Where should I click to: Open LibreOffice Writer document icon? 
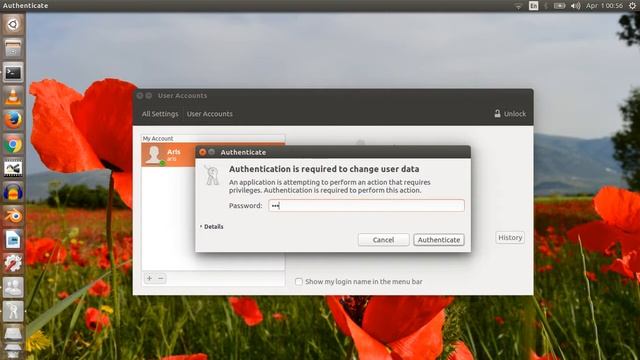click(x=13, y=240)
